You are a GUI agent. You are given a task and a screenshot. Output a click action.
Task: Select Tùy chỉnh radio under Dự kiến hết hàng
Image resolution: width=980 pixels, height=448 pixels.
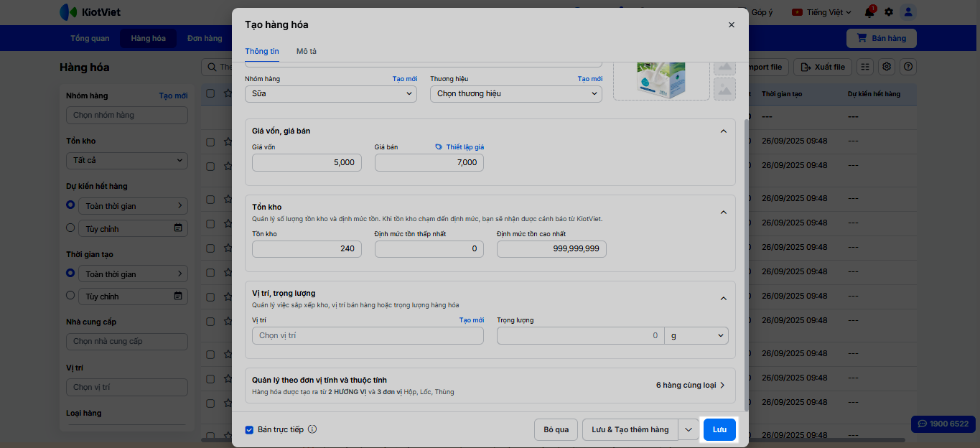click(70, 228)
